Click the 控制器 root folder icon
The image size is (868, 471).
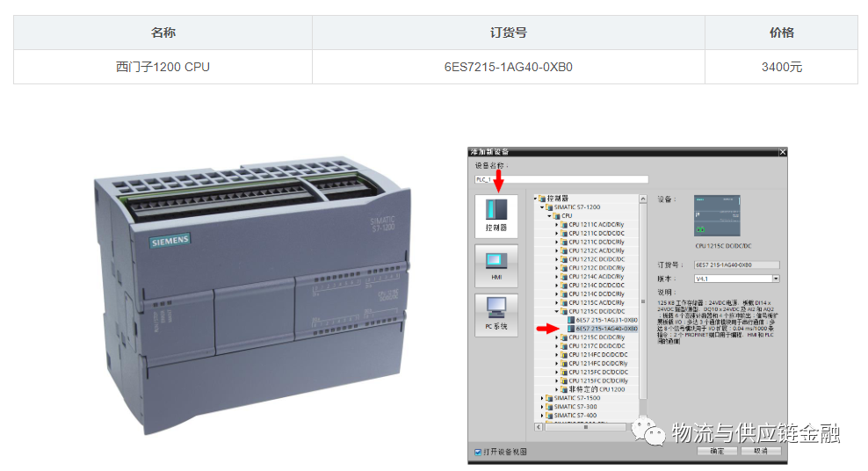coord(542,198)
